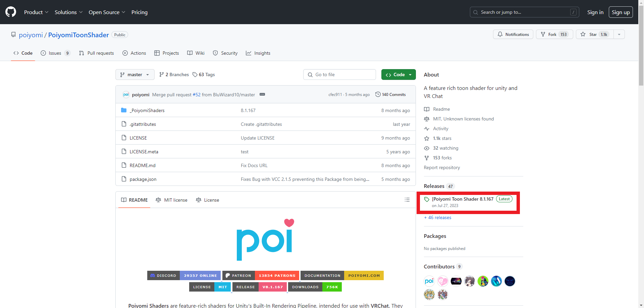View the 63 Tags link
The image size is (644, 308).
click(204, 74)
